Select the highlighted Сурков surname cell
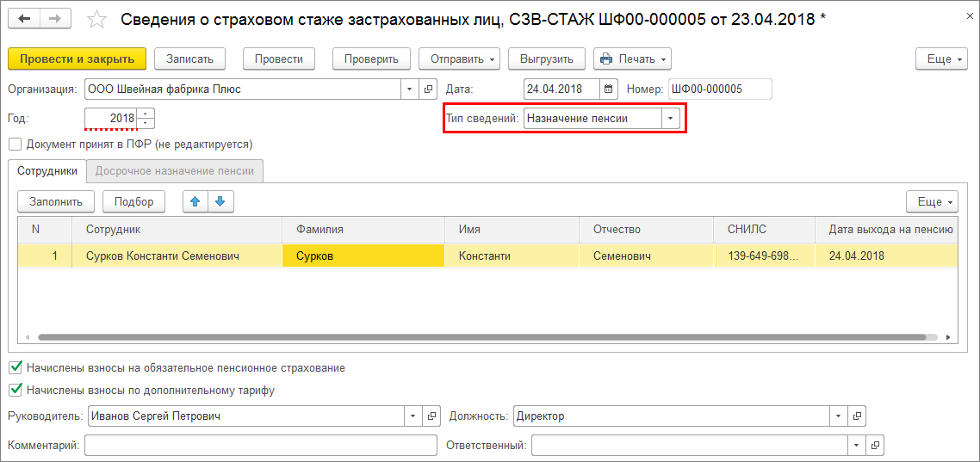 point(363,256)
